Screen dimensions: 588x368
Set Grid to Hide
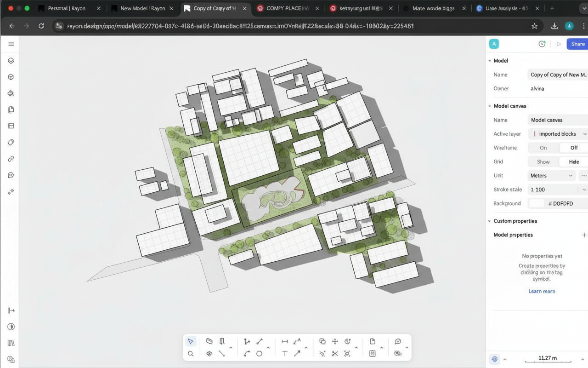[x=574, y=161]
